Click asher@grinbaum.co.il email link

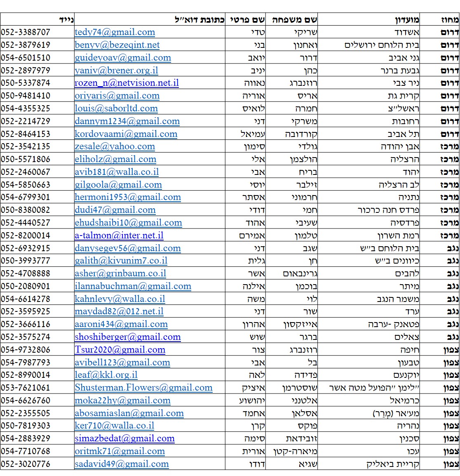(x=120, y=273)
